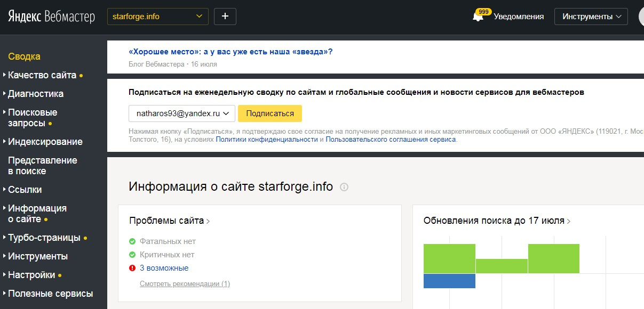Expand Качество сайта in the sidebar
Screen dimensions: 644x309
point(42,75)
